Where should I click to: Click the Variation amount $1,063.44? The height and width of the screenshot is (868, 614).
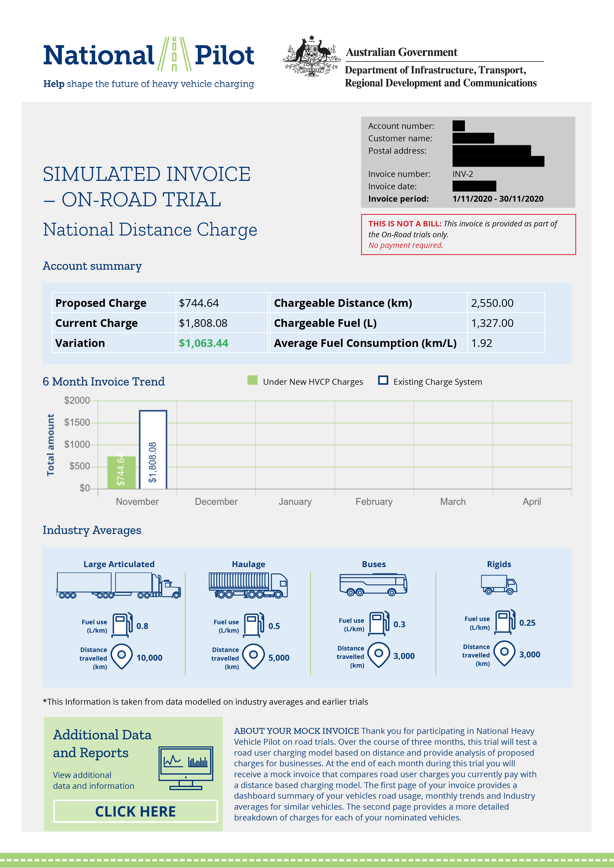pos(203,343)
